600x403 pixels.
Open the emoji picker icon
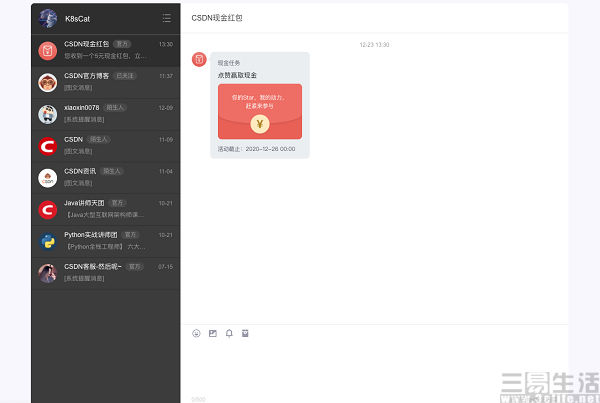[x=196, y=333]
